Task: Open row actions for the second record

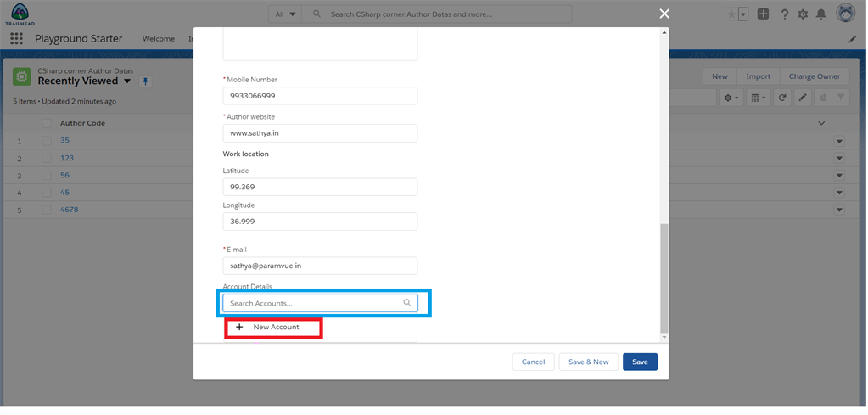Action: click(839, 159)
